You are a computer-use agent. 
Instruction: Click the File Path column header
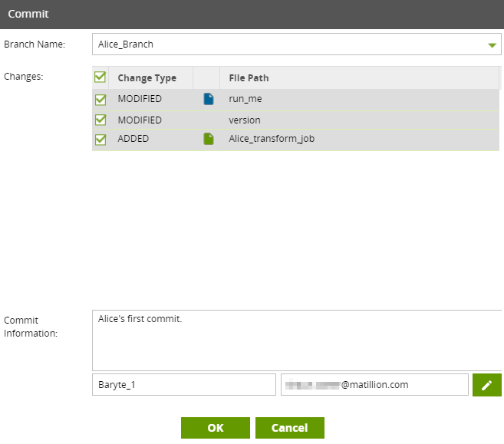click(359, 77)
